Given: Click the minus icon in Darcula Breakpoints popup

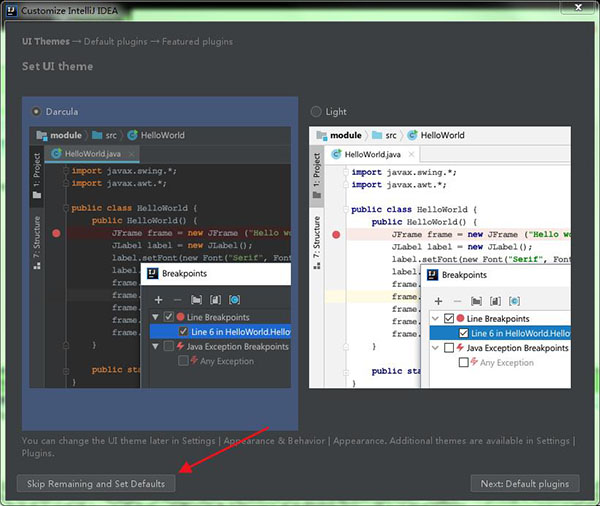Looking at the screenshot, I should [177, 300].
